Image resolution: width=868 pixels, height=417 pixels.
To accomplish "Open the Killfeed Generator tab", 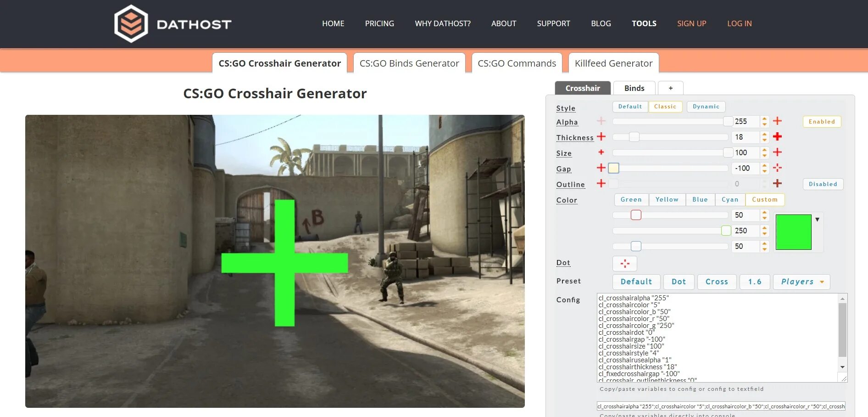I will [x=614, y=63].
